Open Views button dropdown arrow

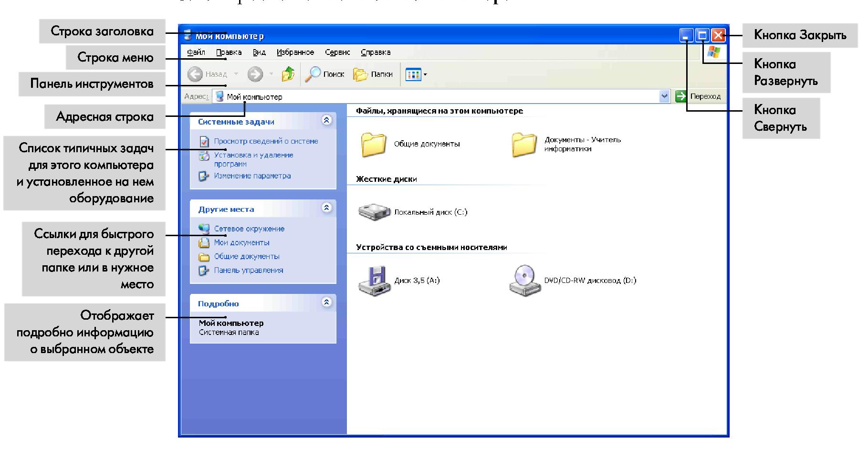pyautogui.click(x=425, y=74)
